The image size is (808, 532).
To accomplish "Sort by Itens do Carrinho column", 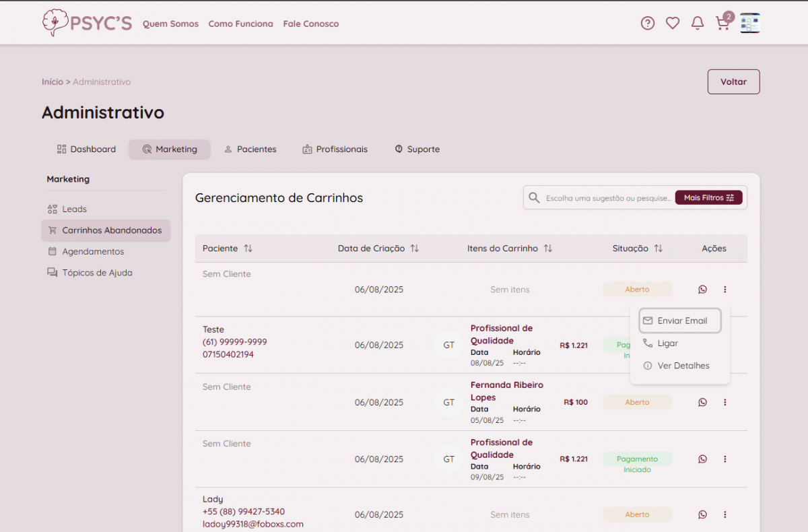I will 548,248.
